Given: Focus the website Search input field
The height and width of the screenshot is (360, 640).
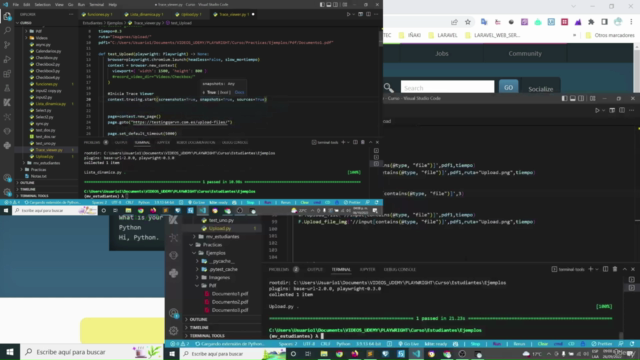Looking at the screenshot, I should click(x=447, y=87).
